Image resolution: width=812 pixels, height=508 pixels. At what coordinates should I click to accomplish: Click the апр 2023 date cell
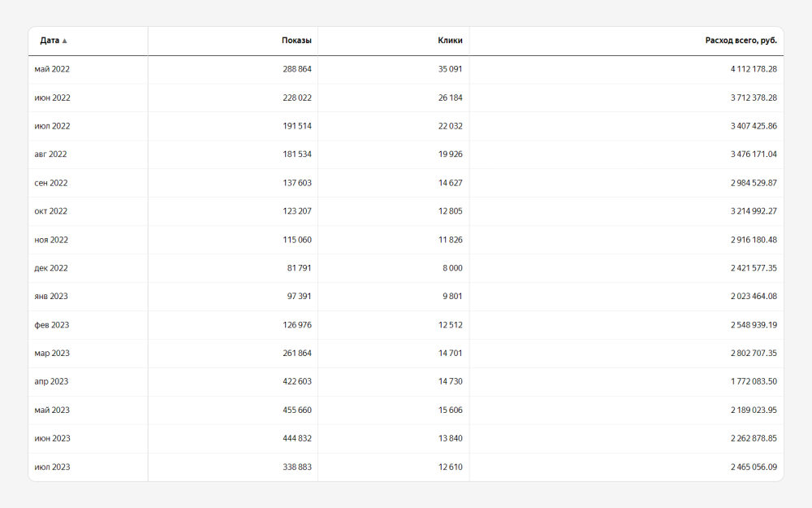(x=51, y=382)
